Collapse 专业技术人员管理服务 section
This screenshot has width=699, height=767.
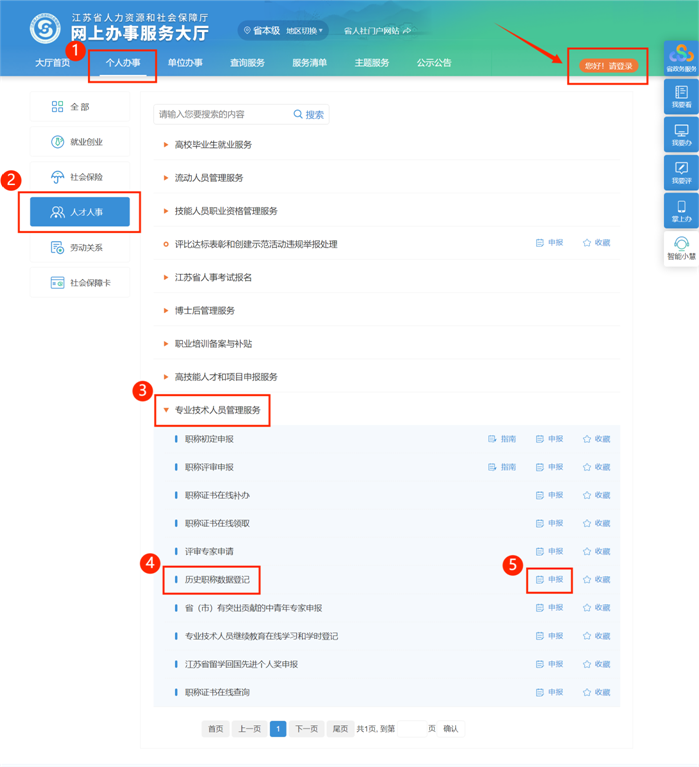tap(212, 410)
